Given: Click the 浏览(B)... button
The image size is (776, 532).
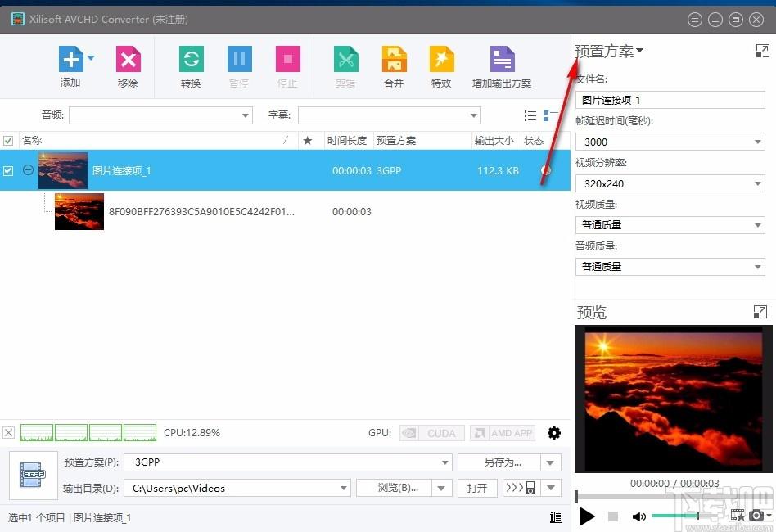Looking at the screenshot, I should 394,488.
